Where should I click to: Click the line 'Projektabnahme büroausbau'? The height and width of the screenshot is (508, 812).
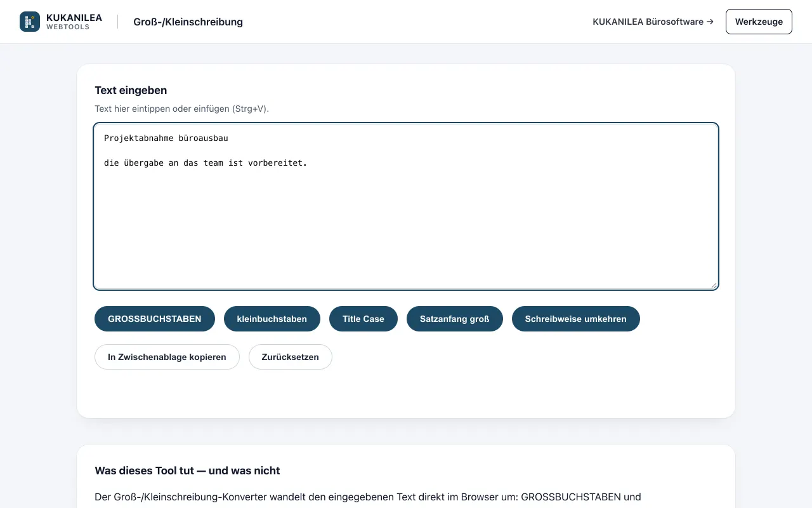[166, 138]
